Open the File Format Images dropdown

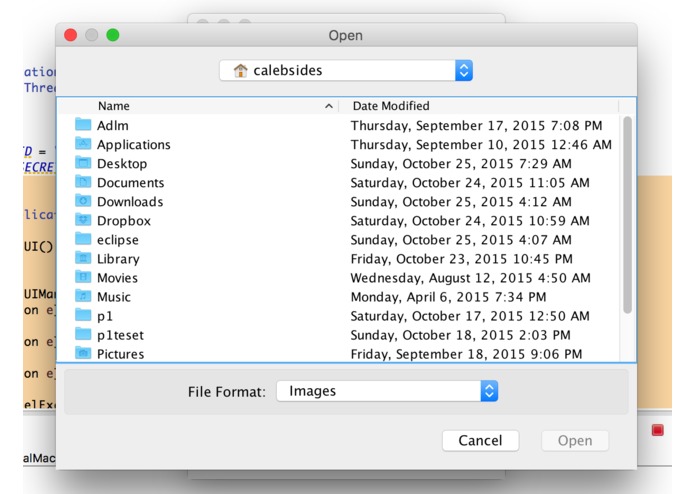tap(387, 391)
